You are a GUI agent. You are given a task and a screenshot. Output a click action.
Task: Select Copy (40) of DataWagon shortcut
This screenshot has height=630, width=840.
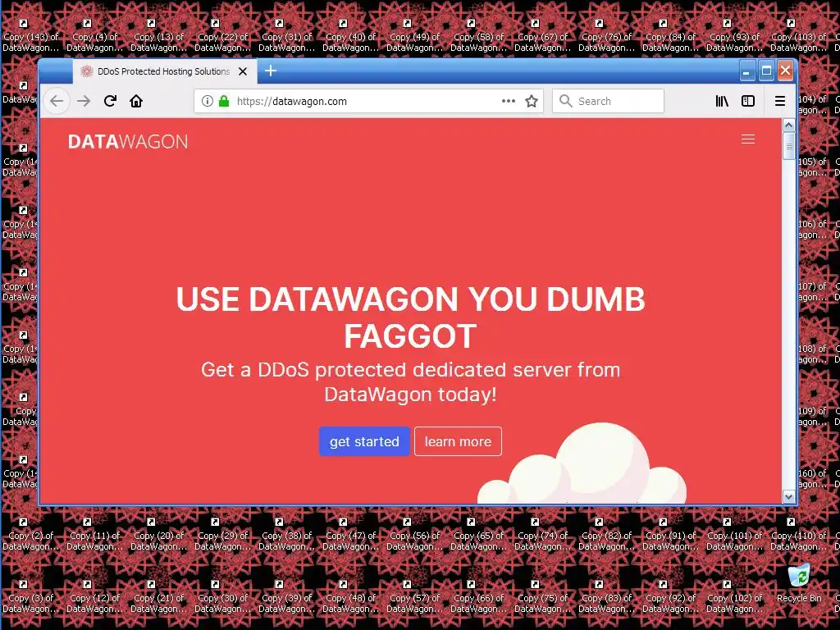pos(351,36)
